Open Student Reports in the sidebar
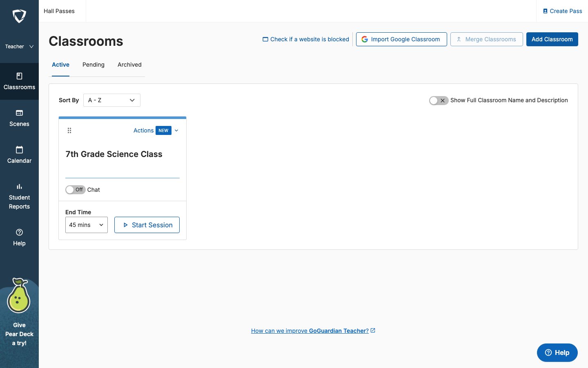The width and height of the screenshot is (588, 368). (19, 196)
